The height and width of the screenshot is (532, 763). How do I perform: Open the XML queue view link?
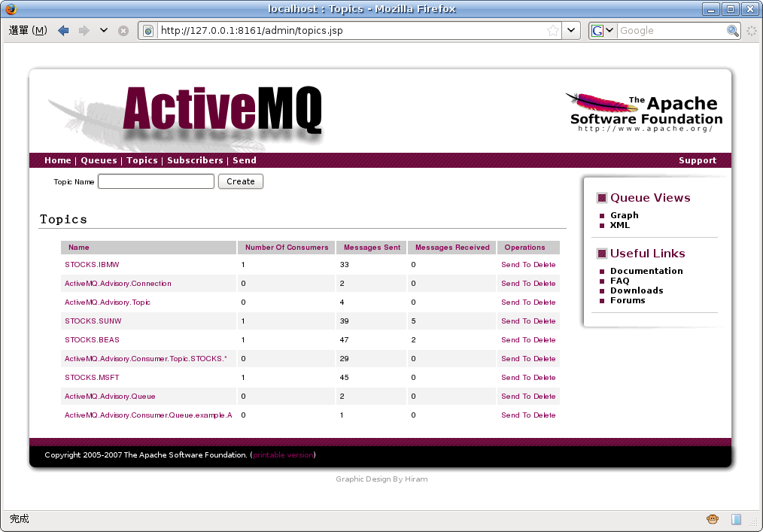[620, 225]
